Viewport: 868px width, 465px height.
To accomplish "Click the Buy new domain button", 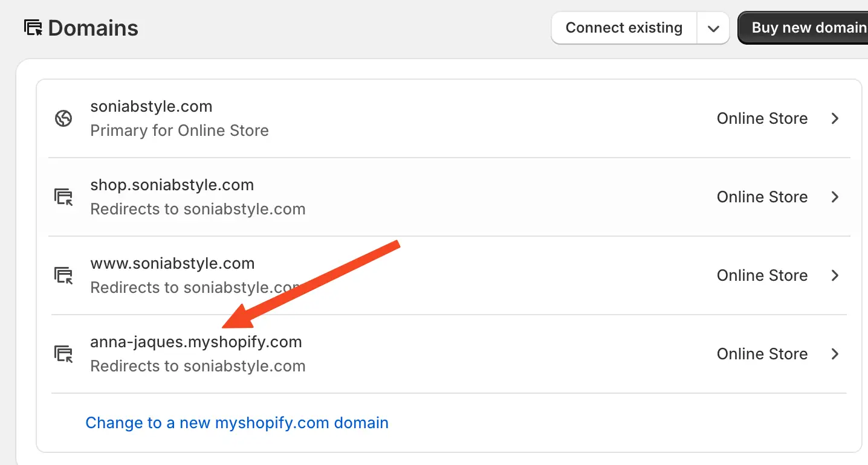I will tap(809, 27).
